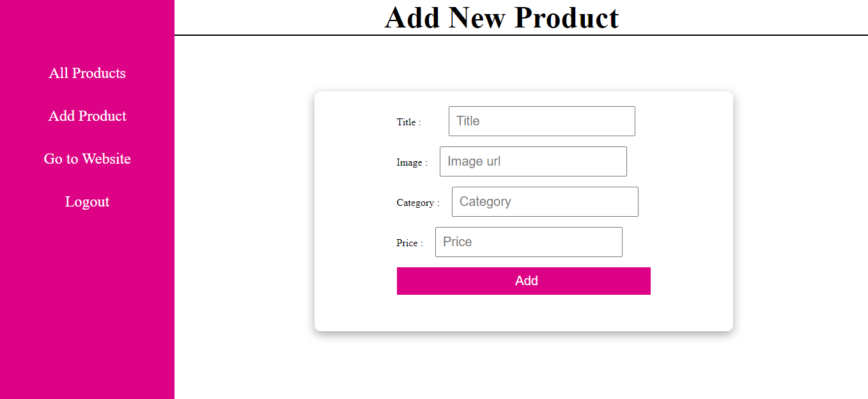
Task: Click the Price input field
Action: click(x=528, y=242)
